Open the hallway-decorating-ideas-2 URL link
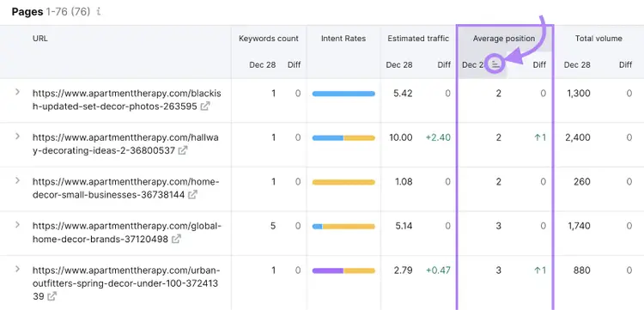This screenshot has height=310, width=644. coord(125,144)
